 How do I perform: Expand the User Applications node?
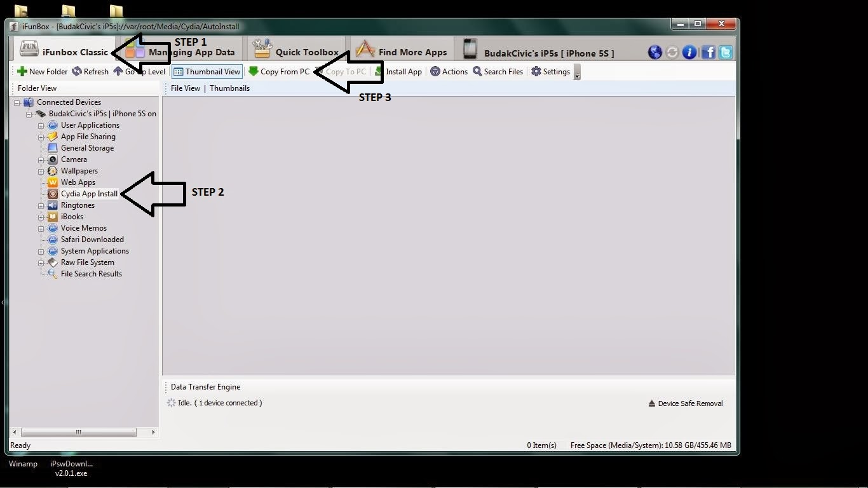point(41,125)
